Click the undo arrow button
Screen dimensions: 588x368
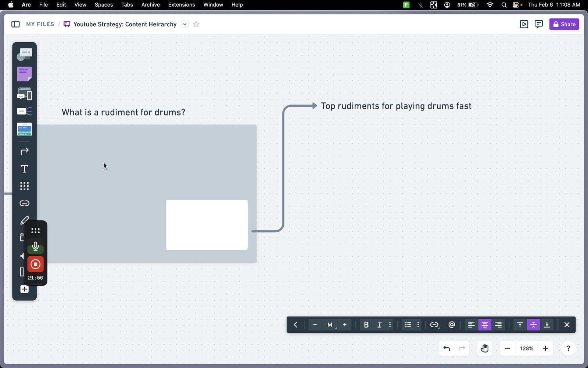point(447,348)
